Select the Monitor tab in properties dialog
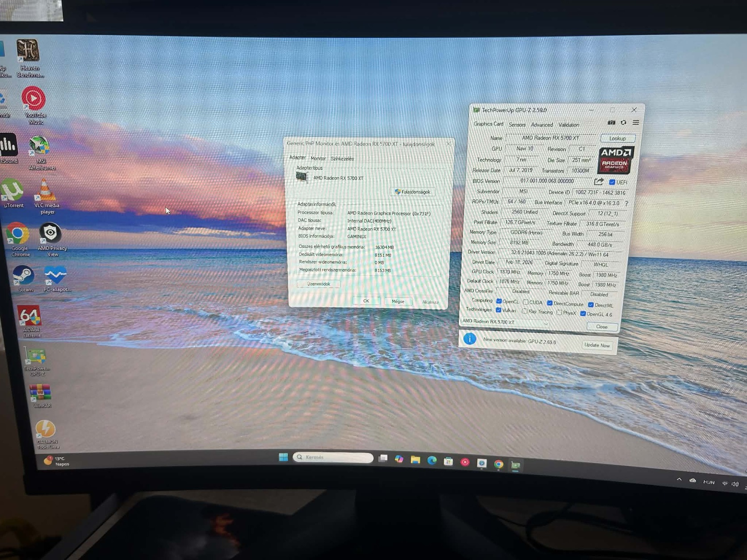The width and height of the screenshot is (747, 560). 318,158
